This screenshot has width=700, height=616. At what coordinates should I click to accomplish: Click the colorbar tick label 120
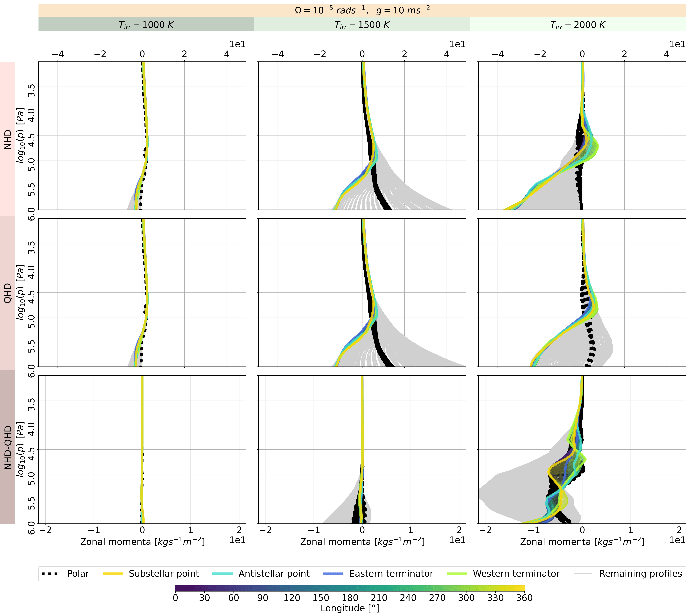coord(292,598)
